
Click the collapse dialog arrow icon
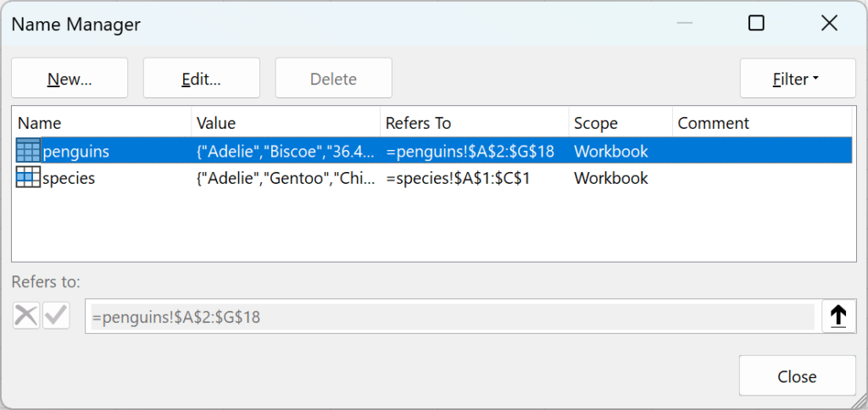(837, 316)
